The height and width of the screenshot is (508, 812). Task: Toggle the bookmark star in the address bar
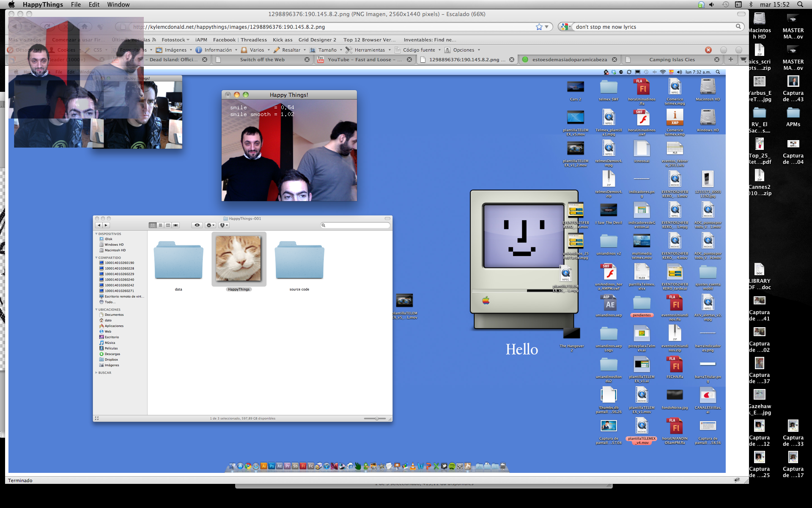pos(539,27)
